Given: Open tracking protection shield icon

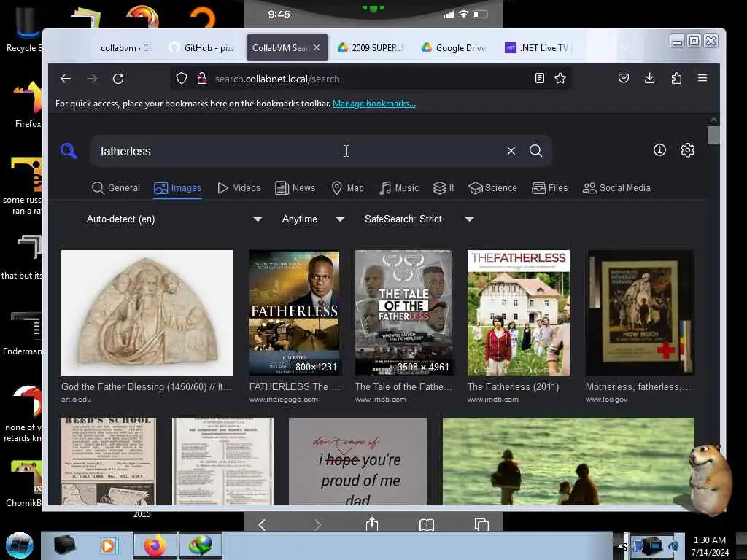Looking at the screenshot, I should tap(182, 79).
